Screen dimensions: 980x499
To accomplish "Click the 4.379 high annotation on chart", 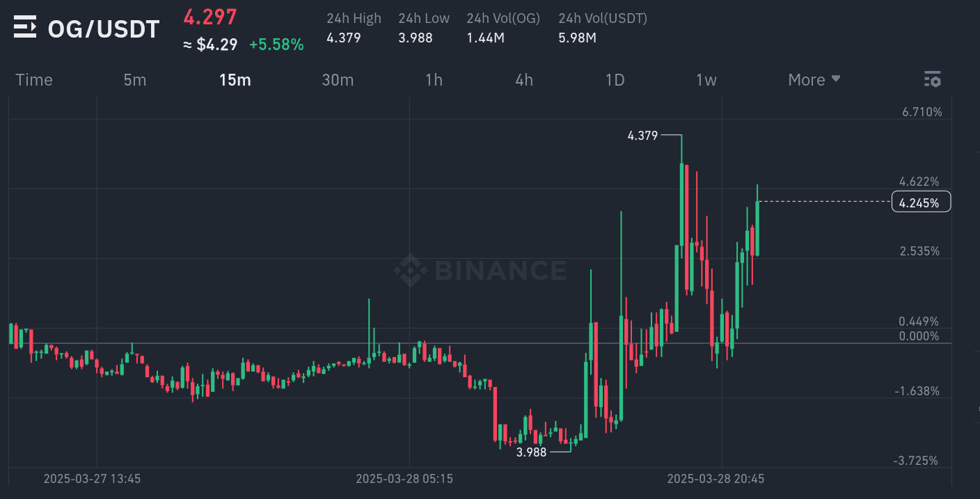I will point(642,136).
